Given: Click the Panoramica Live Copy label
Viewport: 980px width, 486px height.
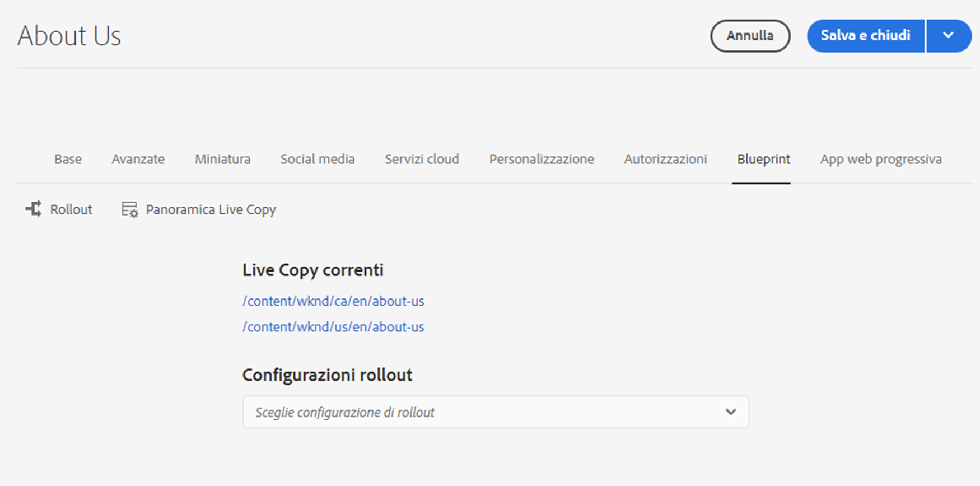Looking at the screenshot, I should tap(211, 209).
